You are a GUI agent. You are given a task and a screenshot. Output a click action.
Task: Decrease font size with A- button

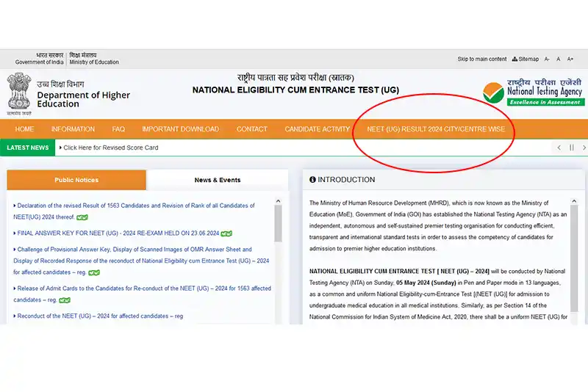click(x=547, y=59)
